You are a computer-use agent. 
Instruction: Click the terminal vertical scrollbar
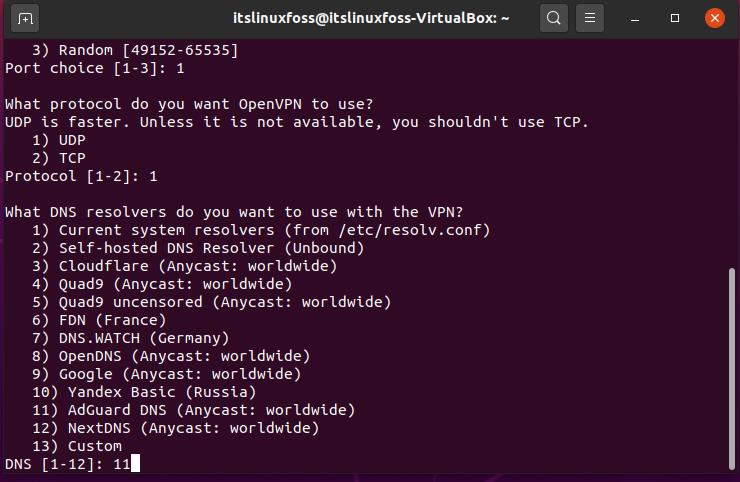(732, 368)
